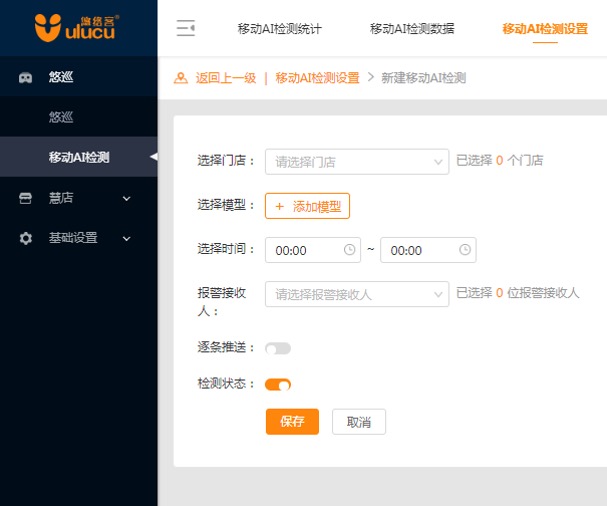Screen dimensions: 607x506
Task: Select 移动AI检测 in the sidebar
Action: [x=79, y=157]
